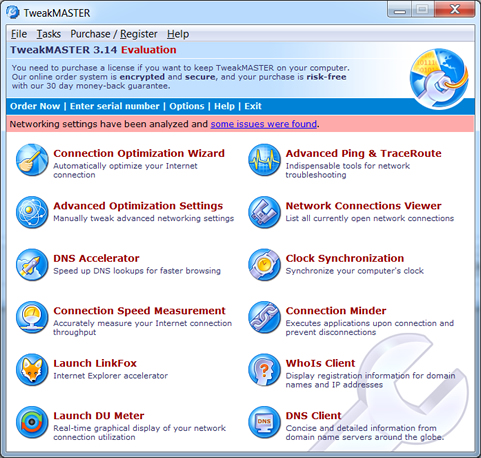This screenshot has width=481, height=458.
Task: Click Help in the blue bar
Action: [x=224, y=106]
